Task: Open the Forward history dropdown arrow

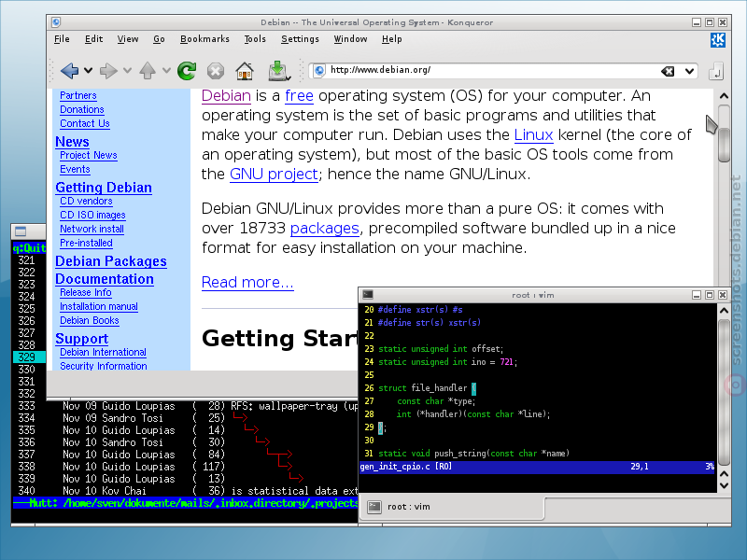Action: click(127, 71)
